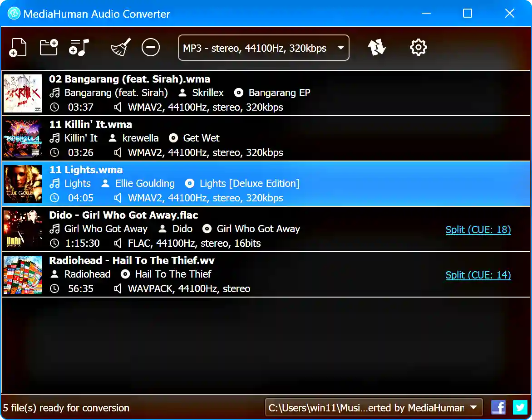Click the duration 03:37

pos(81,107)
